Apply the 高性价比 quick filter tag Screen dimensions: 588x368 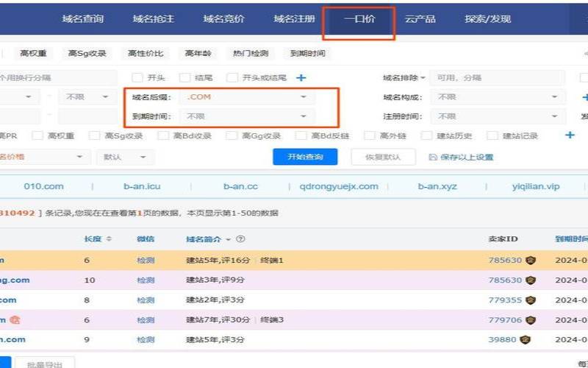pos(146,53)
